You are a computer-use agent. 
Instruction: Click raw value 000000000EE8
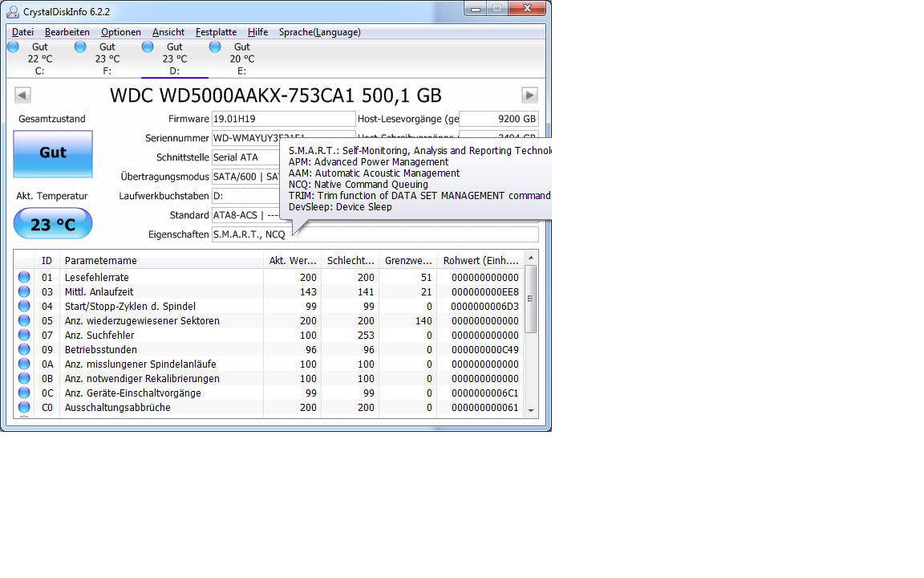pos(485,292)
